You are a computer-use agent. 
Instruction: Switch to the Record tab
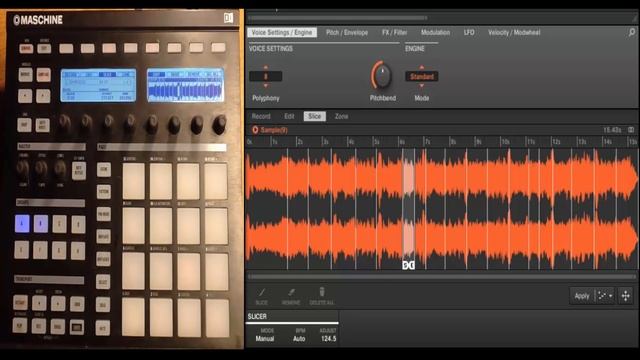point(261,116)
